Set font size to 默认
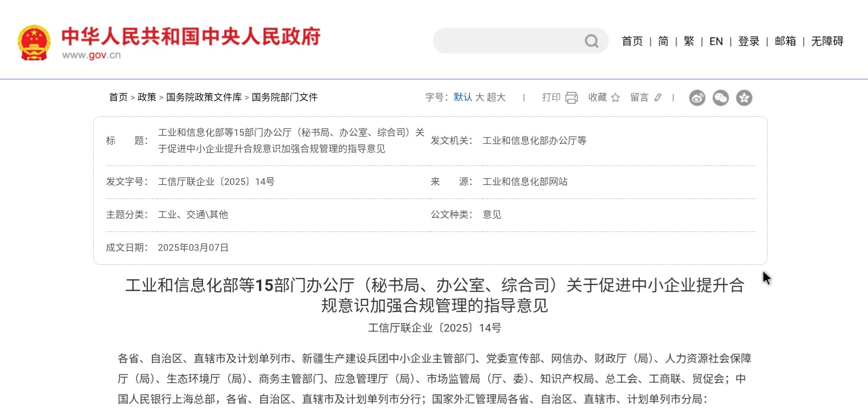This screenshot has width=868, height=415. 462,97
